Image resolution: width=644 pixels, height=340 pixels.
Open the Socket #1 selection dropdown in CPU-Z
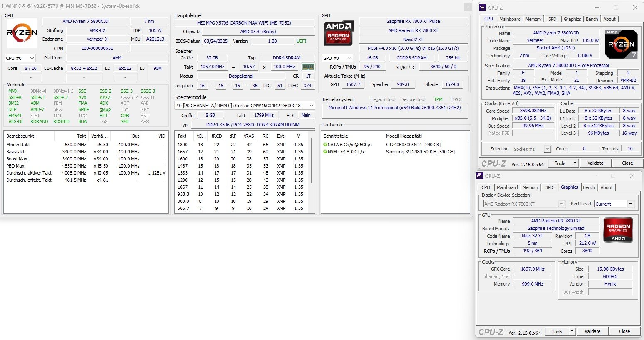pos(532,149)
